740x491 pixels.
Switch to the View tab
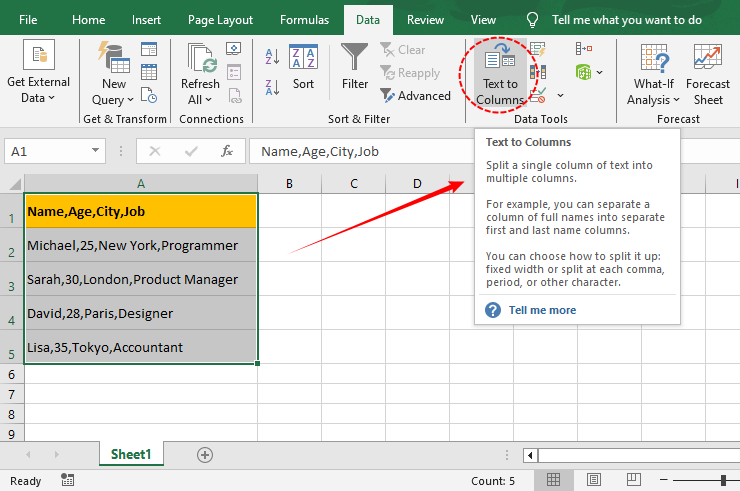[483, 20]
